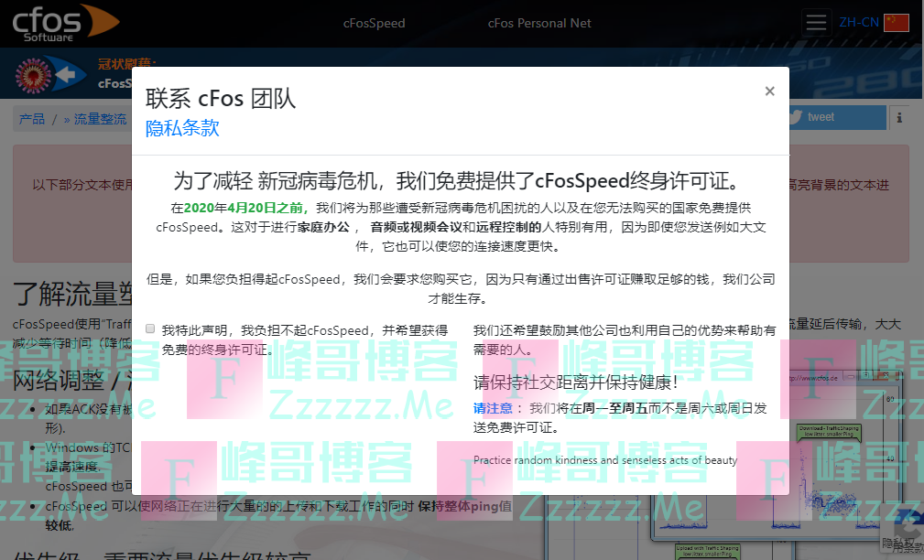Close the 联系 cFos 团队 dialog
This screenshot has width=924, height=560.
coord(769,91)
